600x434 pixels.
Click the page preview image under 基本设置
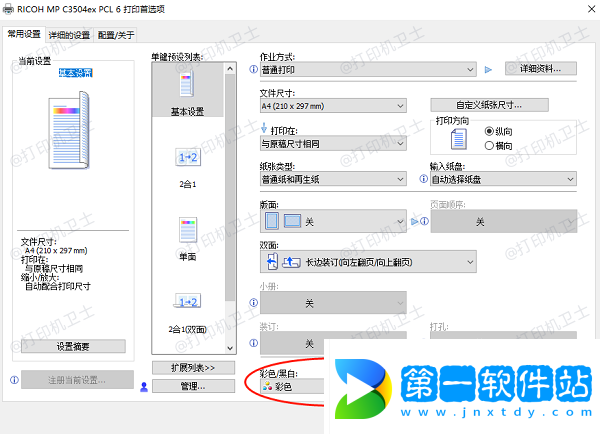(x=69, y=130)
